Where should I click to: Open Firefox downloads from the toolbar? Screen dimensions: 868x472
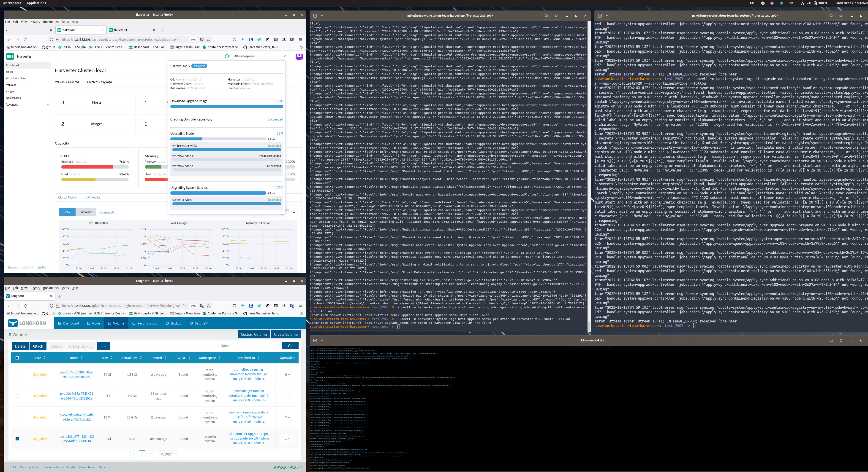click(x=242, y=39)
